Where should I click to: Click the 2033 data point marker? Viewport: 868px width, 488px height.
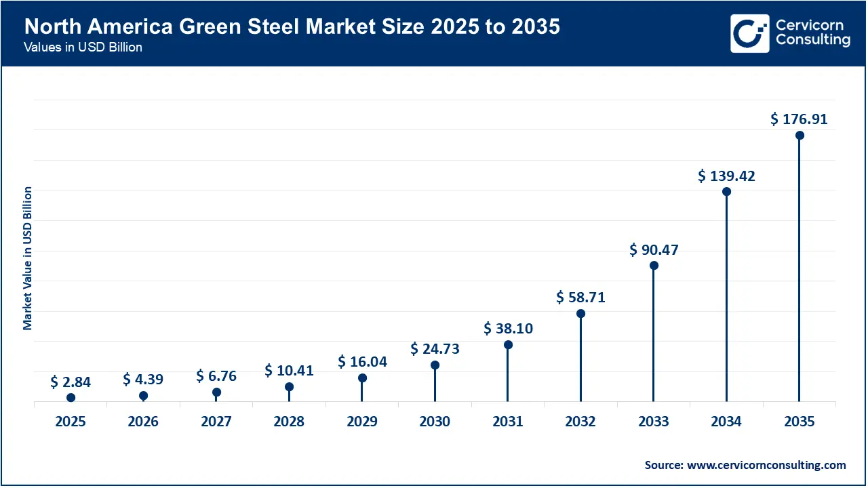pyautogui.click(x=654, y=265)
